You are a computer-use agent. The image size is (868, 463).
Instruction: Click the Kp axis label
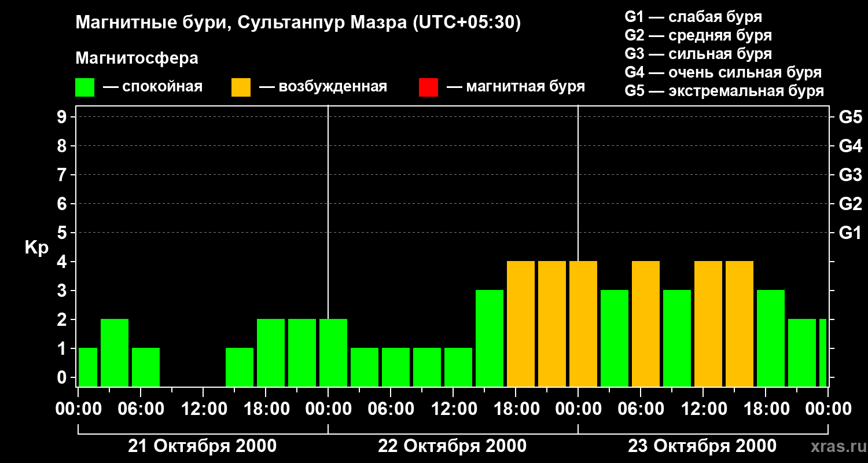click(36, 248)
